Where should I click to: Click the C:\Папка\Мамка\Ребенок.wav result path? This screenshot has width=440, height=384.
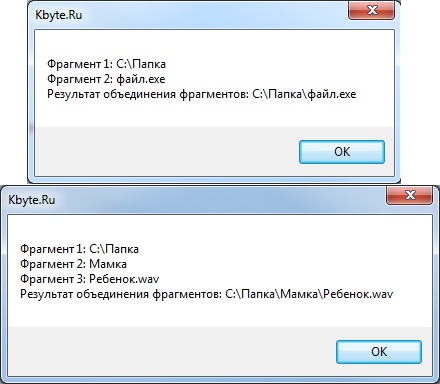pos(309,294)
